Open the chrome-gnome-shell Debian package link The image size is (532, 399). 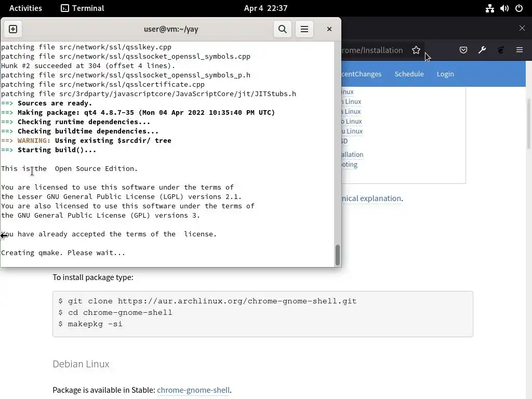click(x=193, y=390)
